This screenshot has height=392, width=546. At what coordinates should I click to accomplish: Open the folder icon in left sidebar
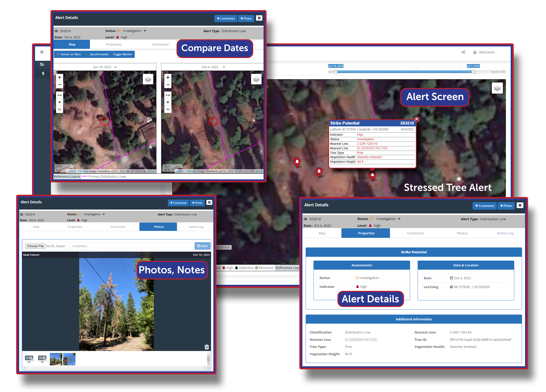coord(42,64)
